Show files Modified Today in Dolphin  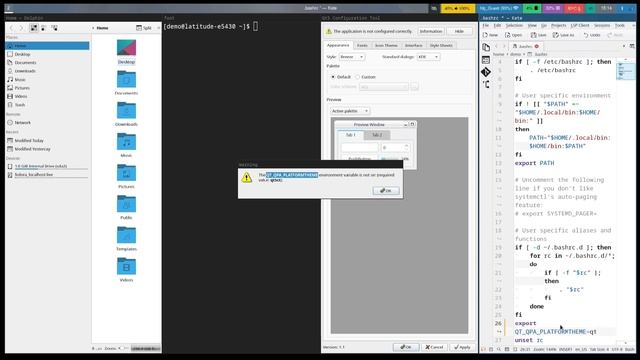click(x=47, y=140)
